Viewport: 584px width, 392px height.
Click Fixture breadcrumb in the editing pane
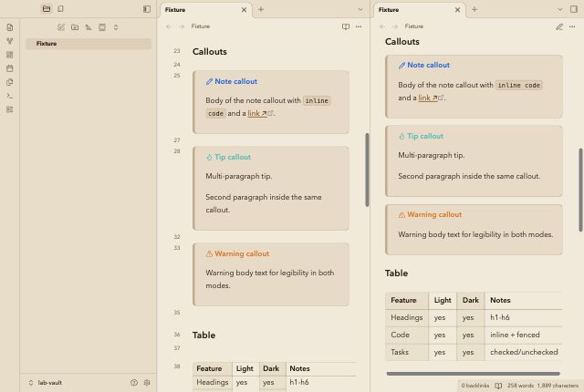[201, 26]
